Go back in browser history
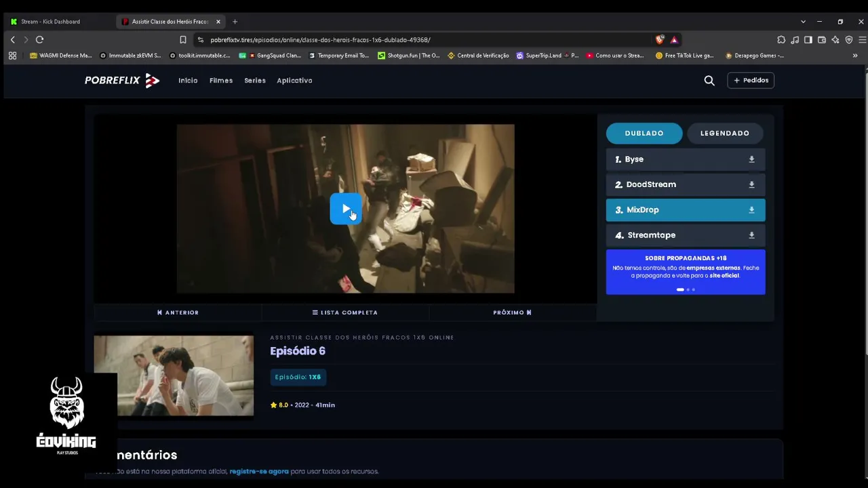The height and width of the screenshot is (488, 868). [x=12, y=40]
